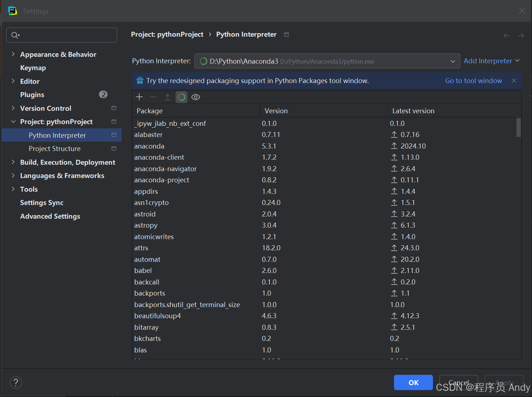Select the anaconda-navigator package row
This screenshot has width=532, height=397.
click(324, 169)
